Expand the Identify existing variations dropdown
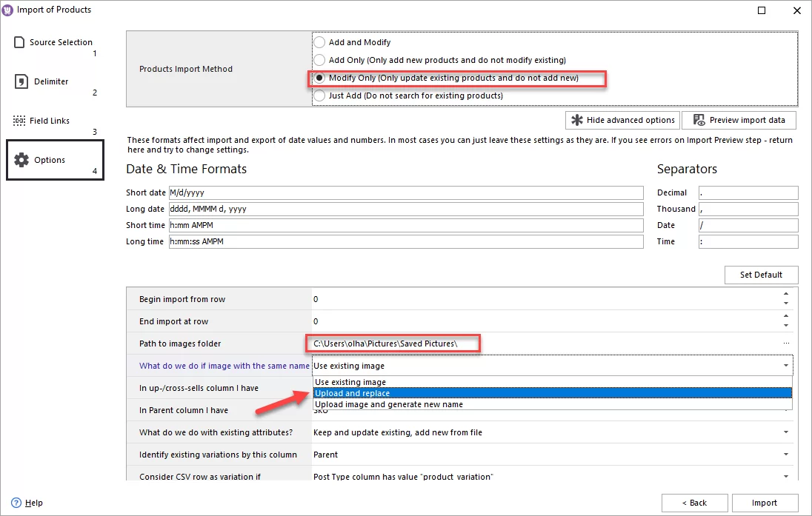The height and width of the screenshot is (516, 812). pos(787,455)
